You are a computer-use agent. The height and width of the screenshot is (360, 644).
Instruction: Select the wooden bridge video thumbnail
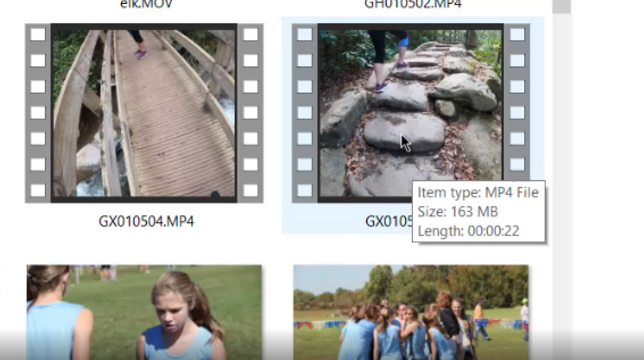(144, 113)
